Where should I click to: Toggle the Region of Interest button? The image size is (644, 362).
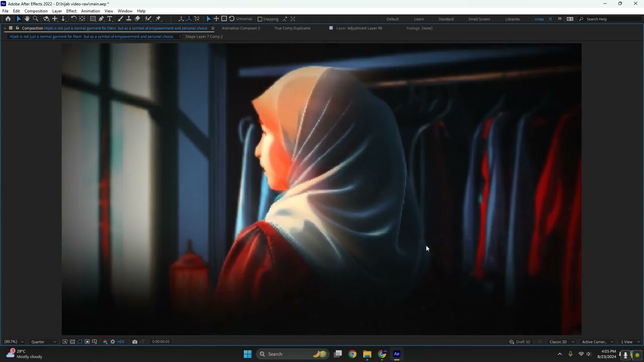pos(87,342)
